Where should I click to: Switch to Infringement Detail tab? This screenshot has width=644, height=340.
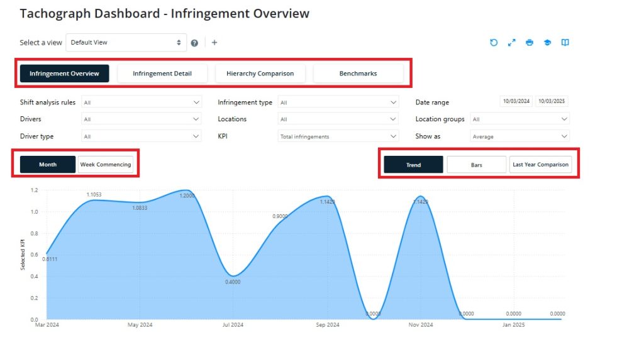(162, 74)
